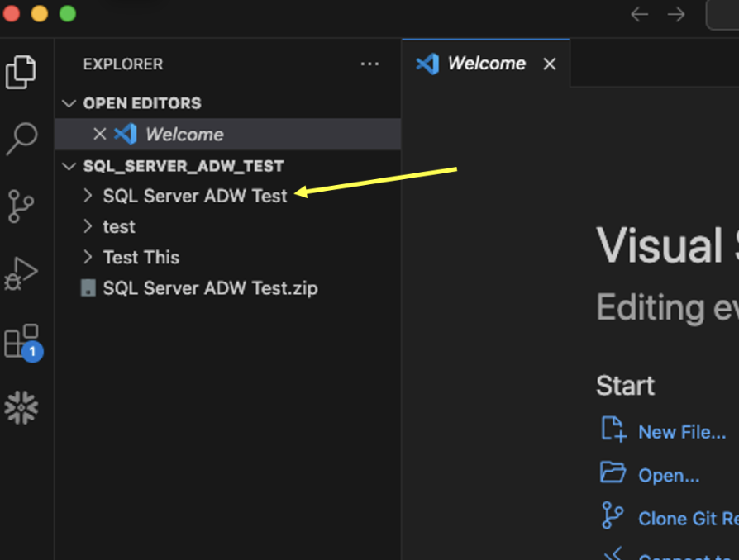Open Explorer more actions menu
The height and width of the screenshot is (560, 739).
click(x=369, y=64)
